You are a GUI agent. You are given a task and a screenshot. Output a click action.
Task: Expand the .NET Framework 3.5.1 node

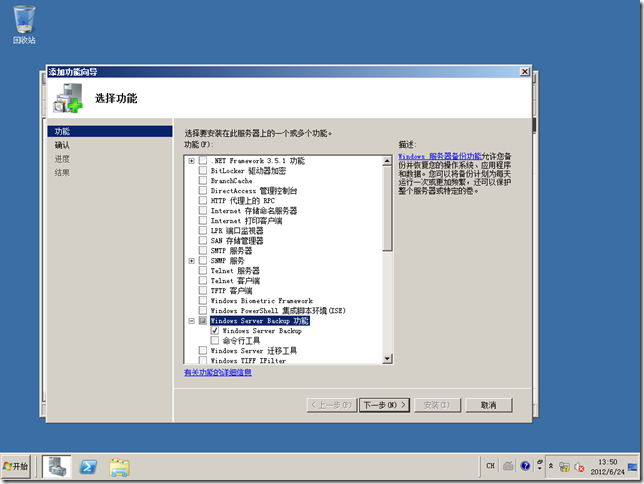point(191,161)
